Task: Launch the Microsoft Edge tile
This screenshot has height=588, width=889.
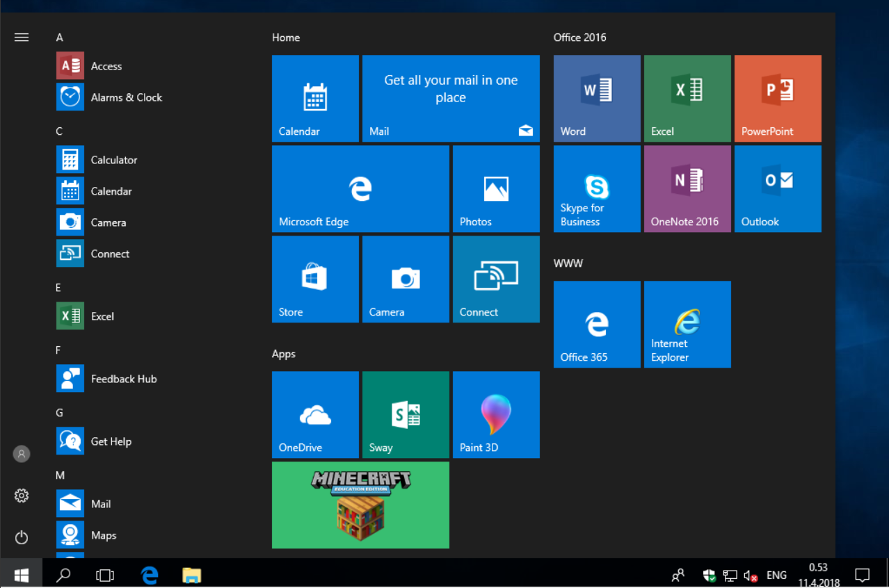Action: pos(360,189)
